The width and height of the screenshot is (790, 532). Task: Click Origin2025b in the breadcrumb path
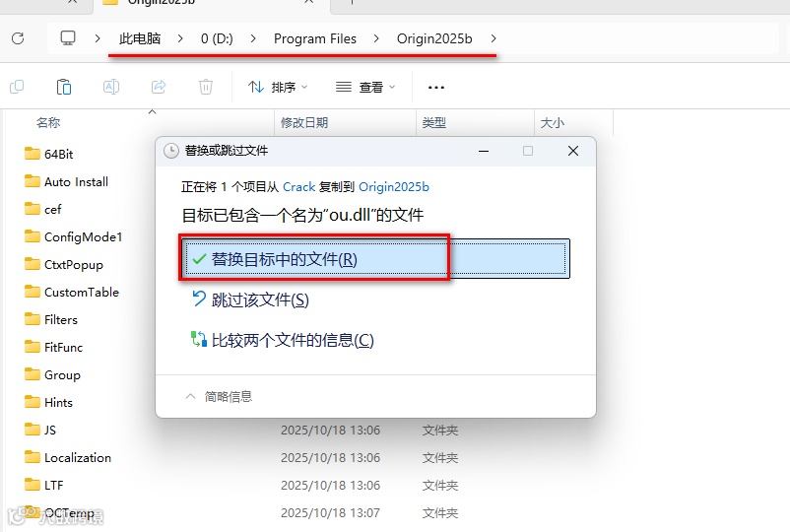point(434,38)
